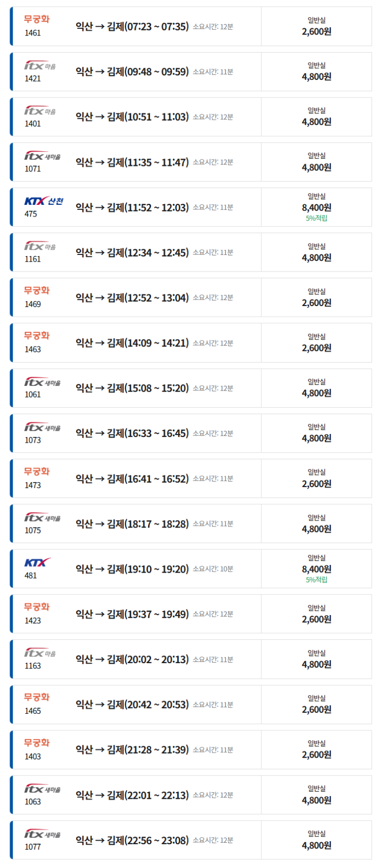Click the ITX 마음 logo for train 1401
The height and width of the screenshot is (868, 379).
coord(40,111)
